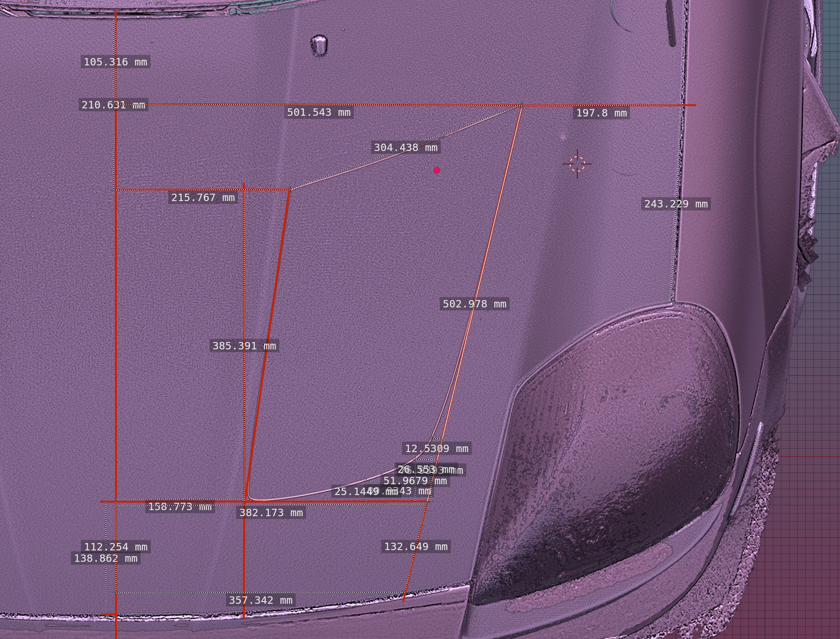Select the 304.438 mm measurement label

coord(406,148)
